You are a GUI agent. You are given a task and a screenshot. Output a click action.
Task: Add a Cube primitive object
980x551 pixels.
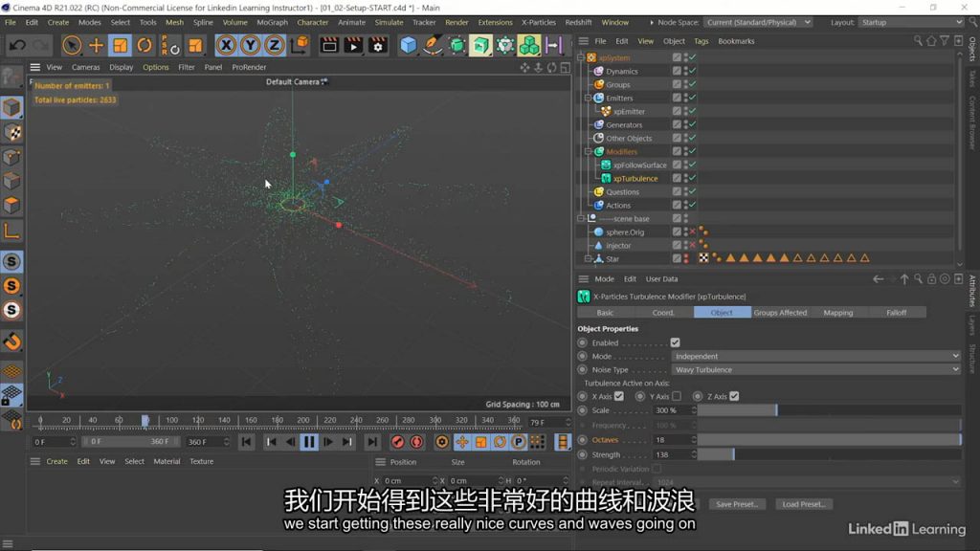(408, 46)
